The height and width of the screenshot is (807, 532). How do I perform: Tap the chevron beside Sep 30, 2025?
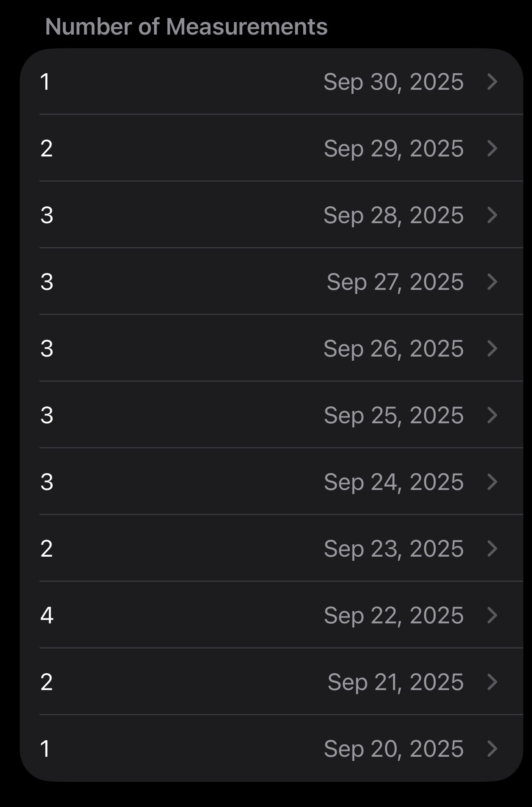point(492,82)
